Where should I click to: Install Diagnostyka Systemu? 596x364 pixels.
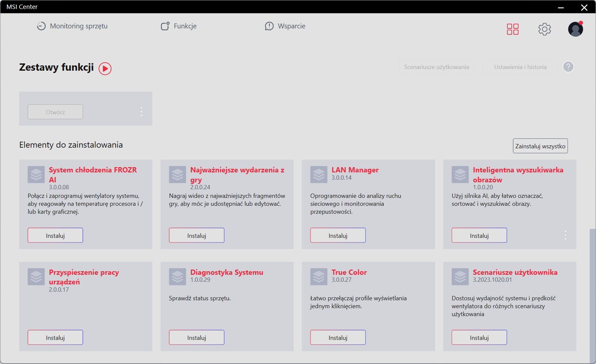[x=197, y=337]
